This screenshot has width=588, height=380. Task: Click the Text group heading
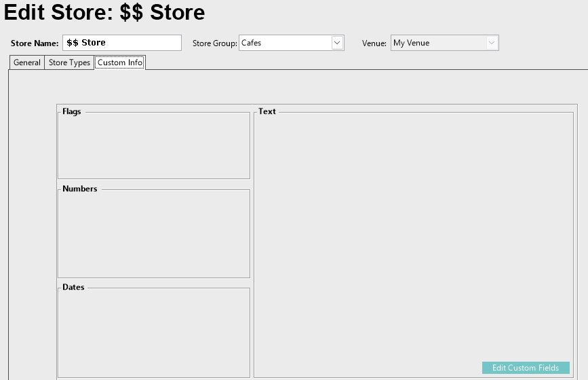tap(267, 111)
